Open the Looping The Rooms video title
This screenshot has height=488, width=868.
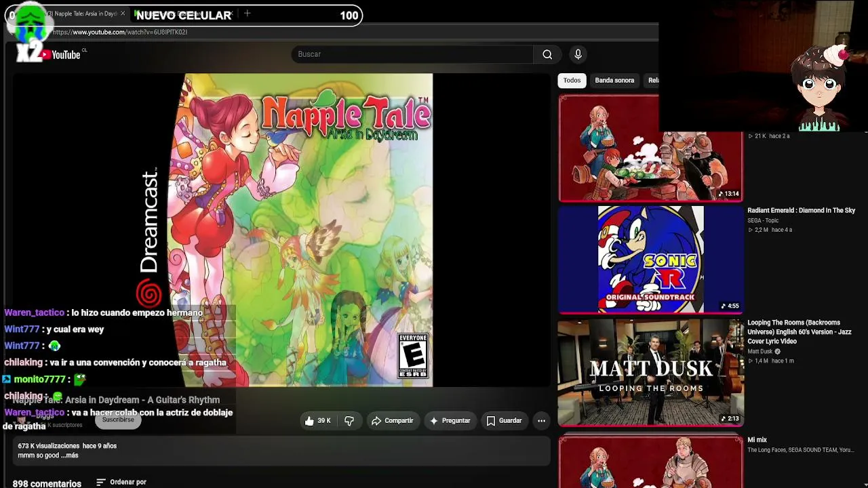pyautogui.click(x=800, y=332)
